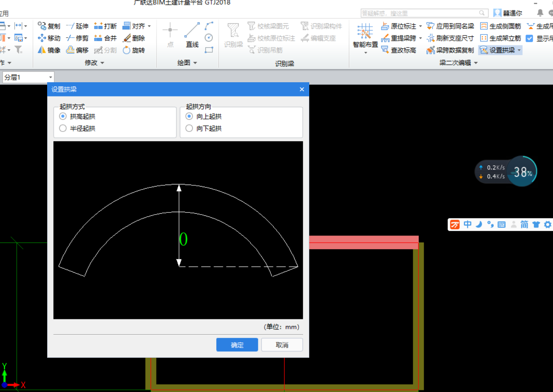Click the 延伸 (Extend) tool
Screen dimensions: 553x392
tap(77, 26)
